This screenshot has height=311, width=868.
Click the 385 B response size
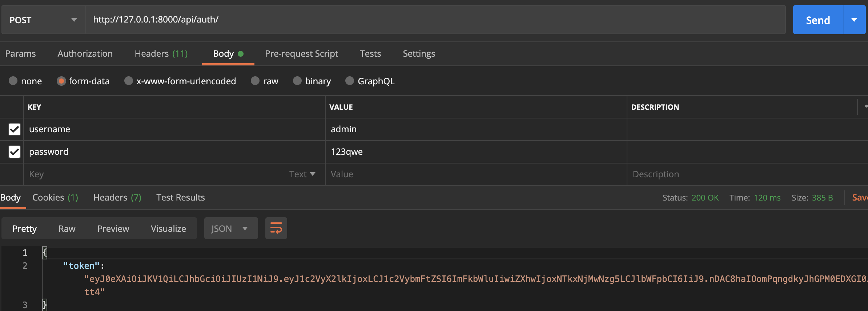point(822,198)
